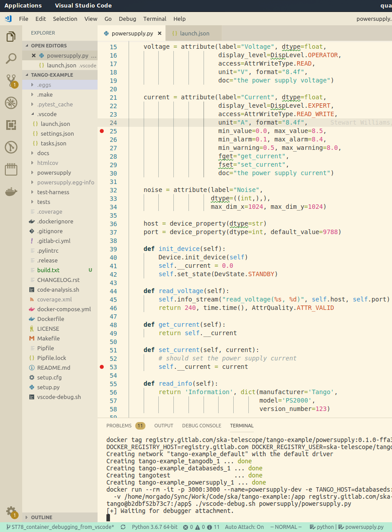Switch to the PROBLEMS panel tab
The width and height of the screenshot is (392, 532).
click(125, 426)
